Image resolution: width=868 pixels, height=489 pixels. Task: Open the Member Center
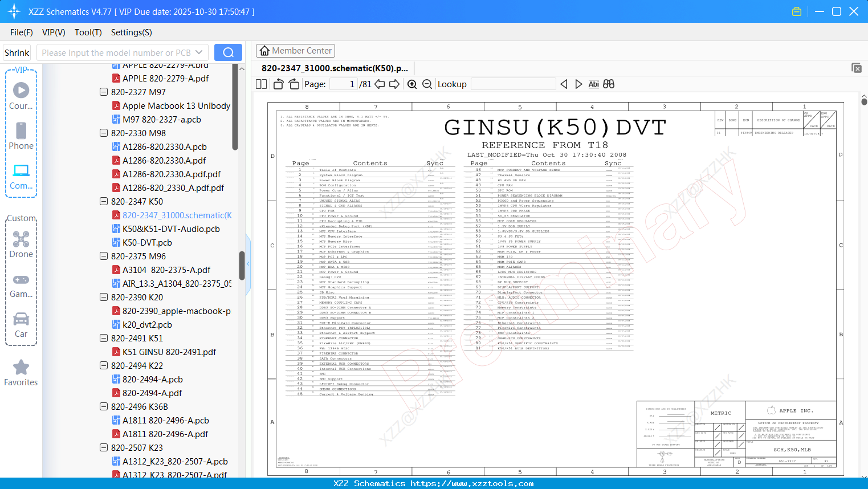296,51
